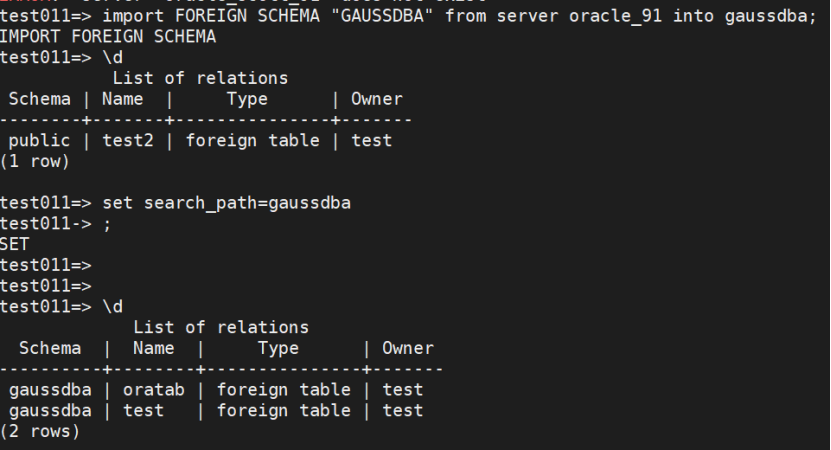Click the word import in the first command
831x450 pixels.
132,15
